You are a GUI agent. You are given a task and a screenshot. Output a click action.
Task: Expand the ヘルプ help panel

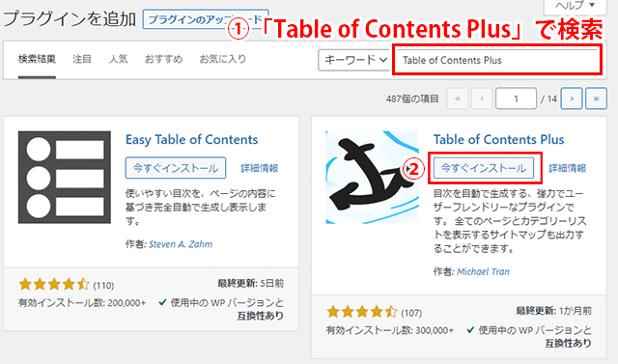click(x=575, y=6)
